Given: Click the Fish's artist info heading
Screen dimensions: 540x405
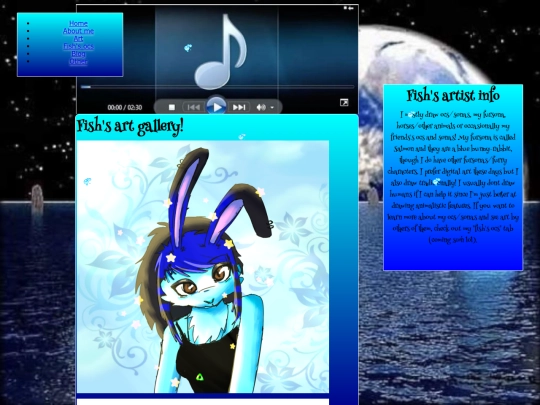Looking at the screenshot, I should [x=453, y=95].
